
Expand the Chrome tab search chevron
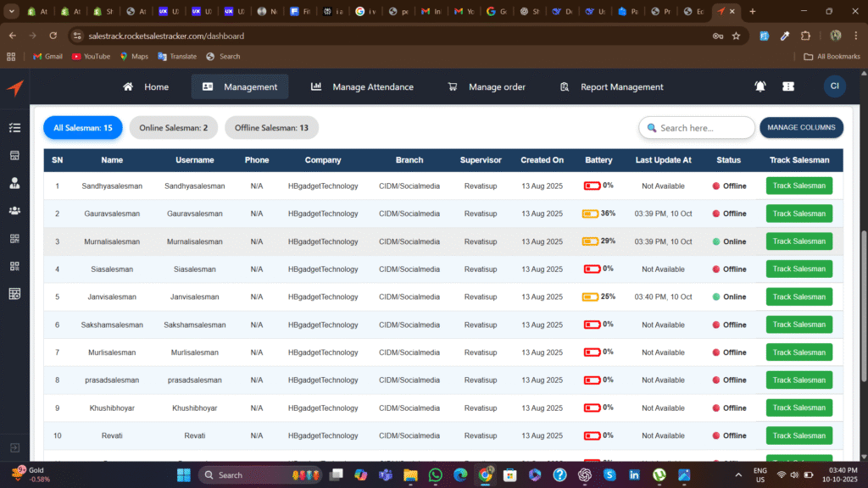click(12, 12)
